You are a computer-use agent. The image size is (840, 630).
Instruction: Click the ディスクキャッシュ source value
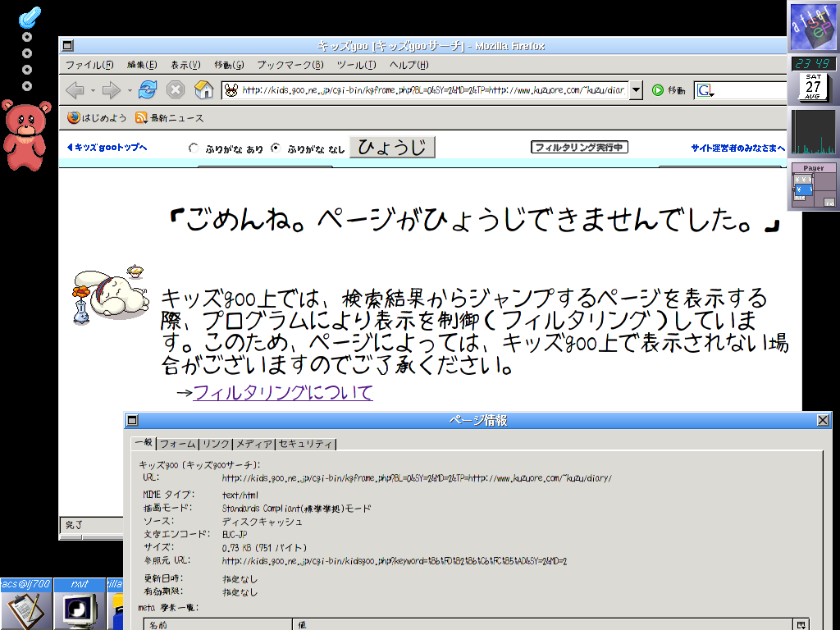(x=262, y=521)
